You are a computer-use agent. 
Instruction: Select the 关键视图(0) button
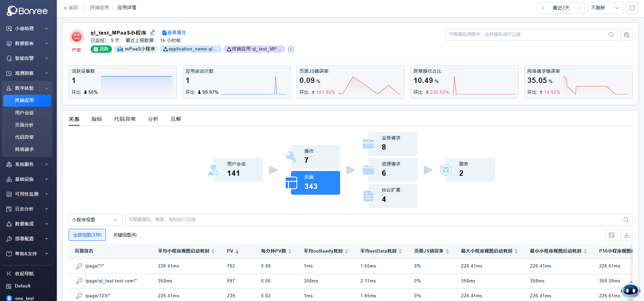[x=125, y=235]
